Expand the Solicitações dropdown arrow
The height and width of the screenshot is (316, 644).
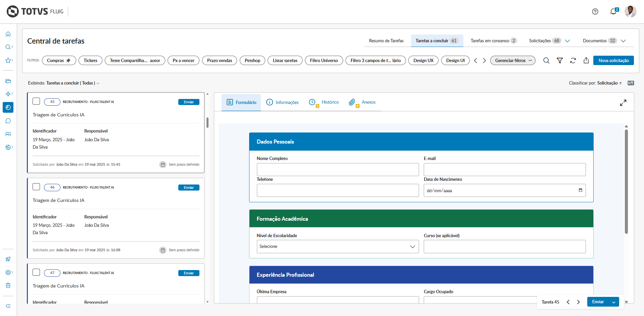pyautogui.click(x=567, y=41)
